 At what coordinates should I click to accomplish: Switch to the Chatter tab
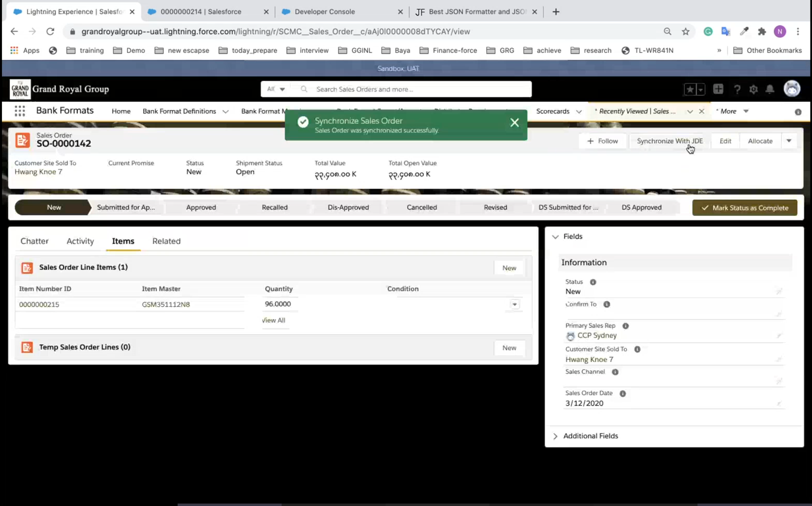coord(34,241)
